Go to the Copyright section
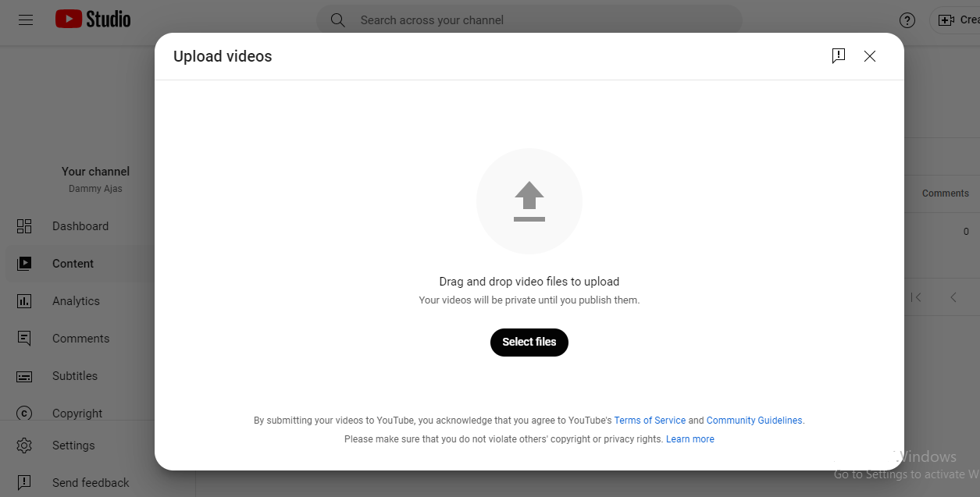Viewport: 980px width, 497px height. pos(77,414)
